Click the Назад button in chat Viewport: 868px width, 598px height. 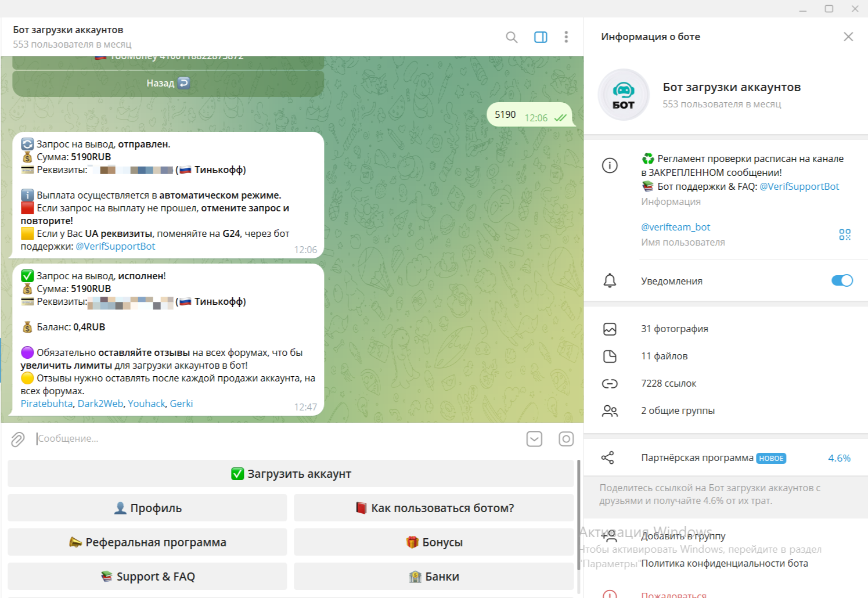[x=168, y=83]
